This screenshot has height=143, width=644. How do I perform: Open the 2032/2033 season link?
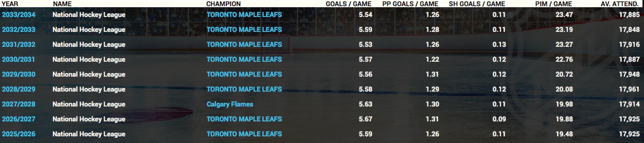pos(19,30)
